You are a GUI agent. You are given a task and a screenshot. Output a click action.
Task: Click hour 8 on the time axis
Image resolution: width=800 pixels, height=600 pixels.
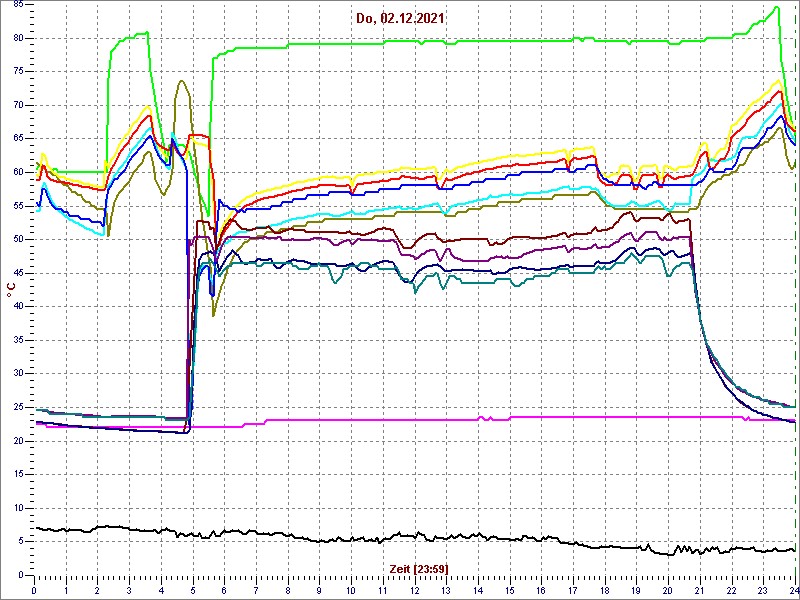[x=288, y=591]
